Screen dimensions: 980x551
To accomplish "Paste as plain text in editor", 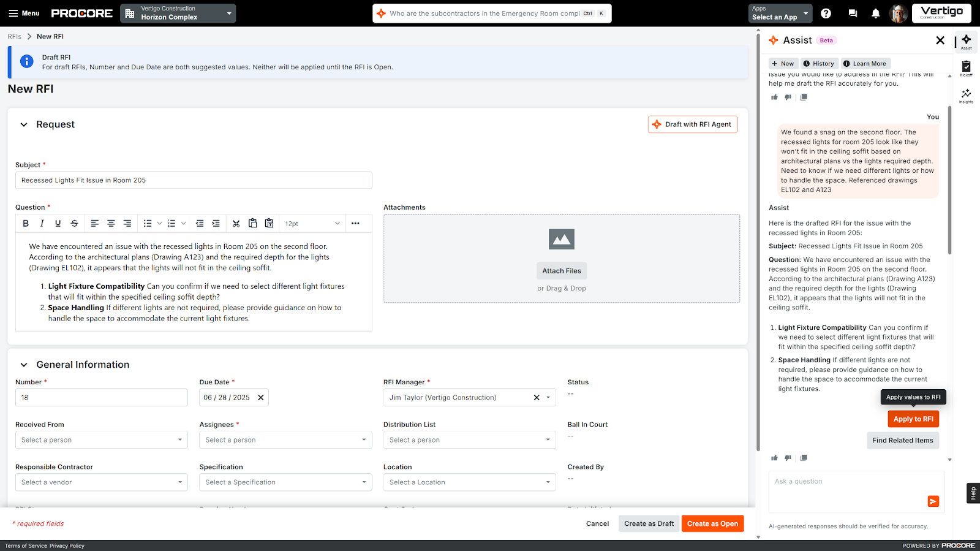I will (x=269, y=224).
